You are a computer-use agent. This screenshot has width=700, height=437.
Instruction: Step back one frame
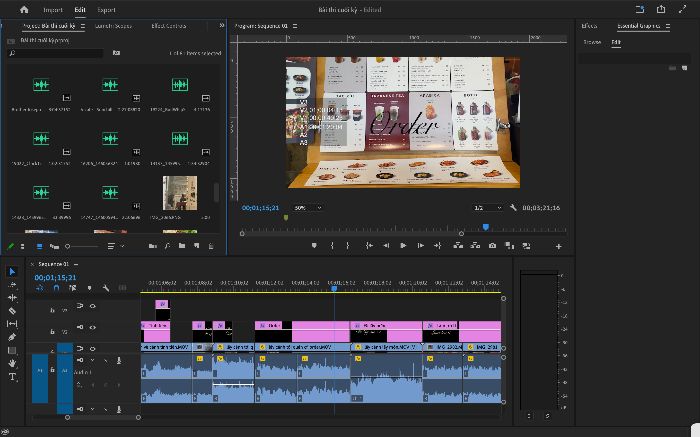coord(386,246)
